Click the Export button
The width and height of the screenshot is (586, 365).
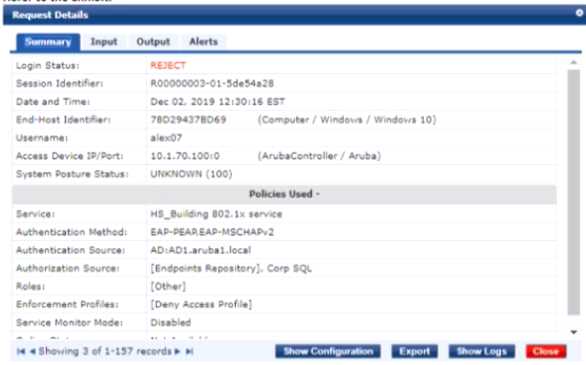(x=414, y=351)
